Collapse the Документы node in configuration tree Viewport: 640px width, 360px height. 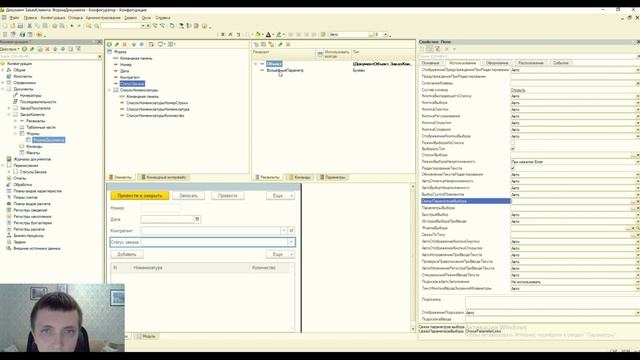click(x=3, y=89)
